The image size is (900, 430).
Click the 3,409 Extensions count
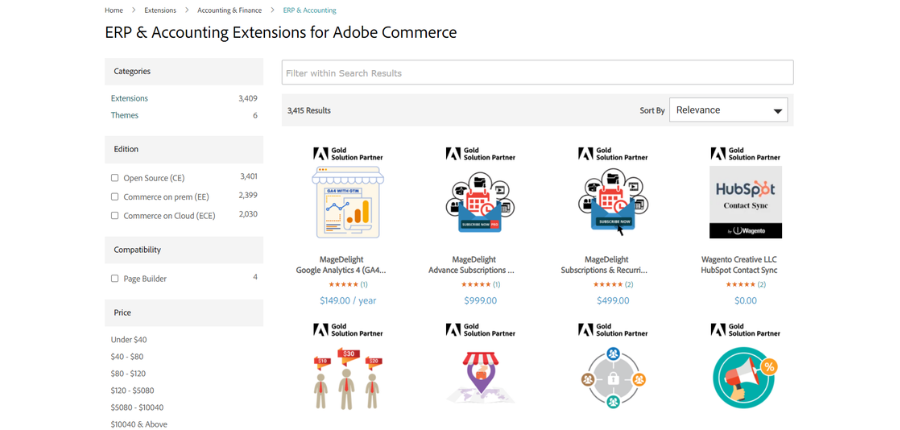248,98
